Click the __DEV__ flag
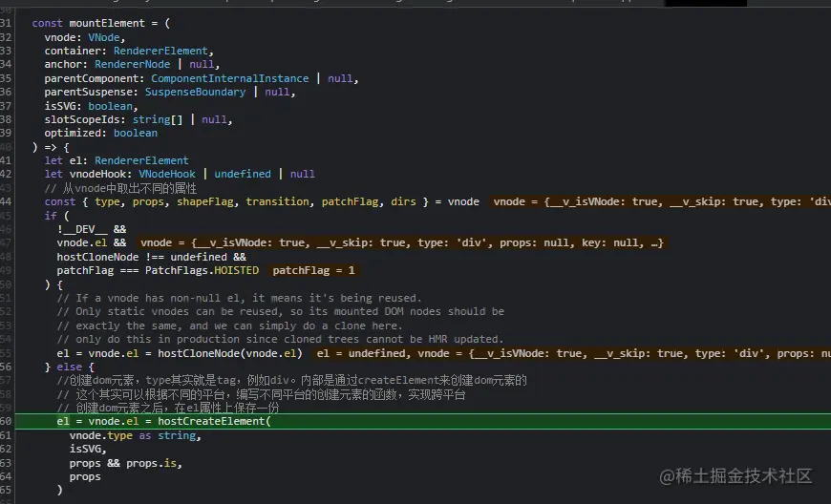This screenshot has width=831, height=504. point(81,229)
